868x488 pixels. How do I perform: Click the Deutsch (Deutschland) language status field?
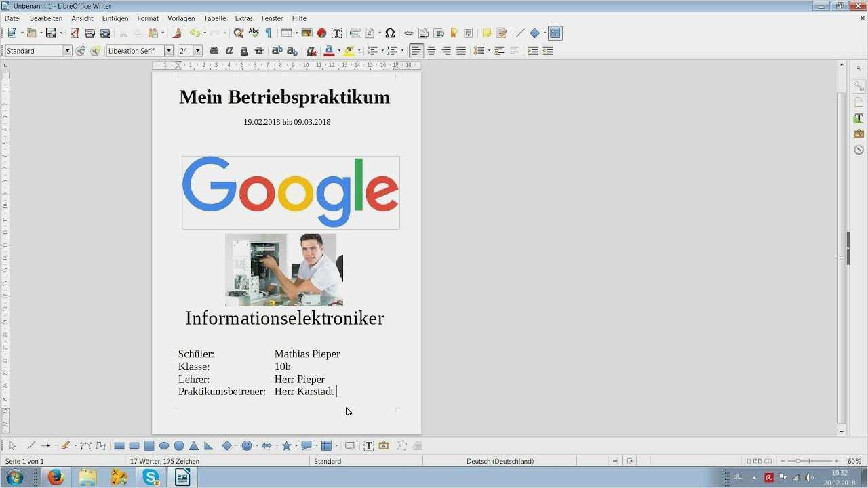(500, 461)
